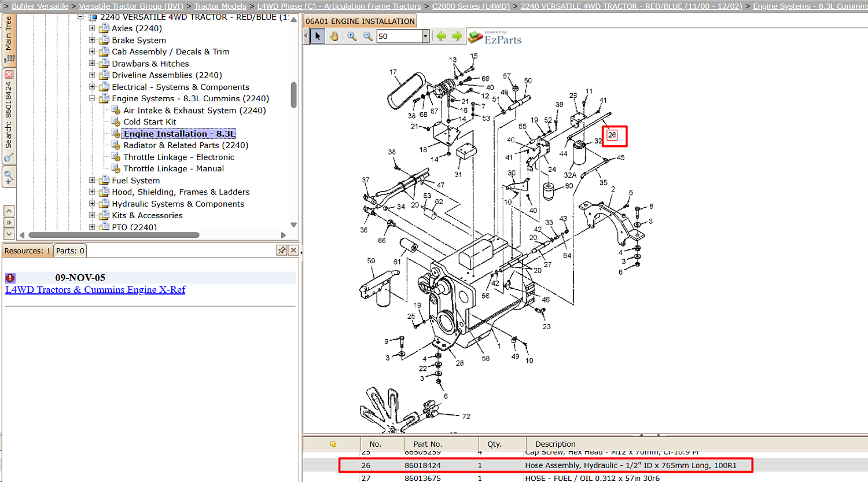Go to previous diagram with green left arrow

tap(442, 36)
